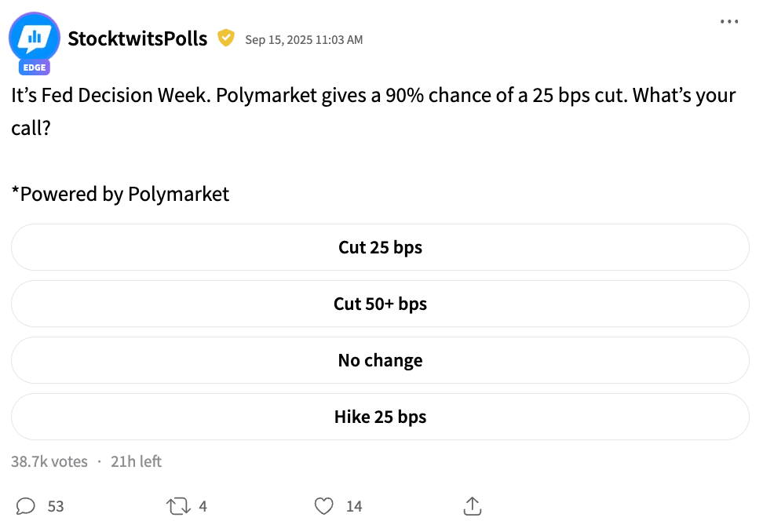Viewport: 763px width, 532px height.
Task: Click the repost count of 4
Action: point(203,506)
